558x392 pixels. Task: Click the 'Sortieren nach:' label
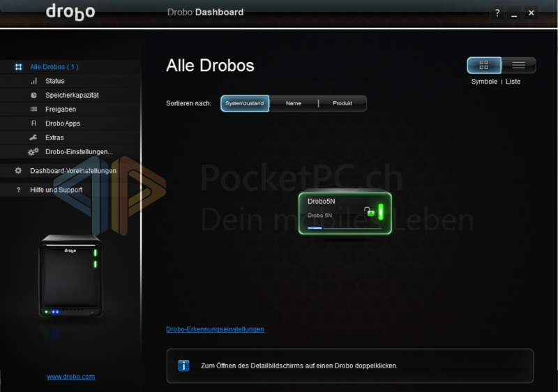(188, 103)
